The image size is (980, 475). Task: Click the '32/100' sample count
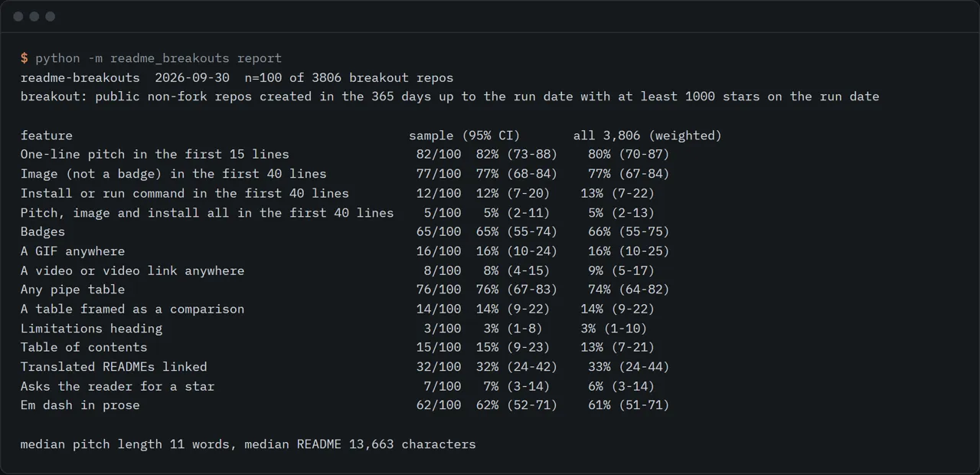439,367
